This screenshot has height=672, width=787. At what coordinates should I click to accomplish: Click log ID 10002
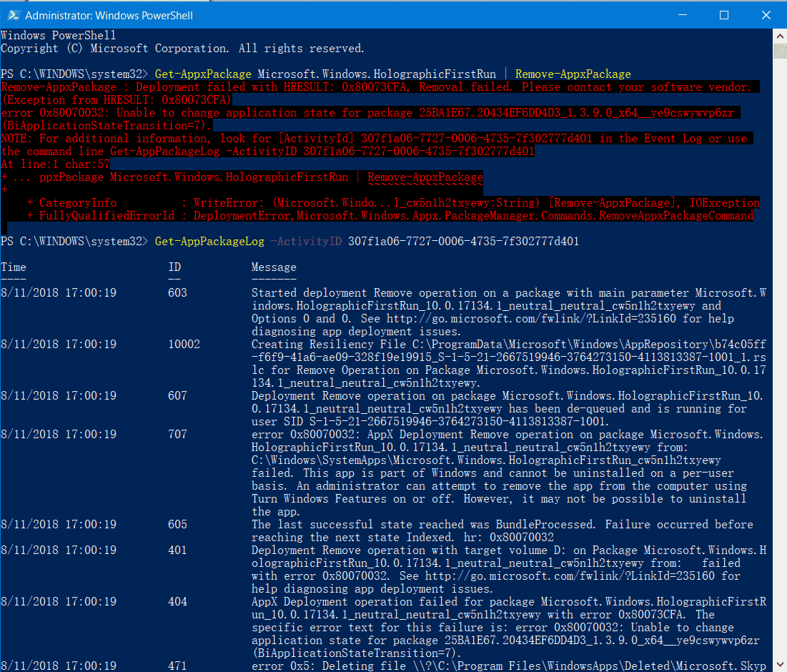pyautogui.click(x=184, y=345)
